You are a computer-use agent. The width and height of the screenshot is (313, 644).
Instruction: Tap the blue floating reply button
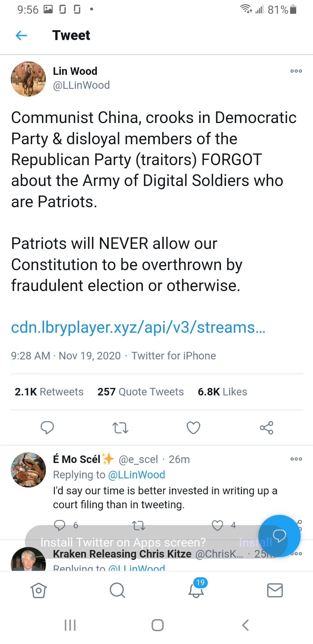tap(279, 536)
